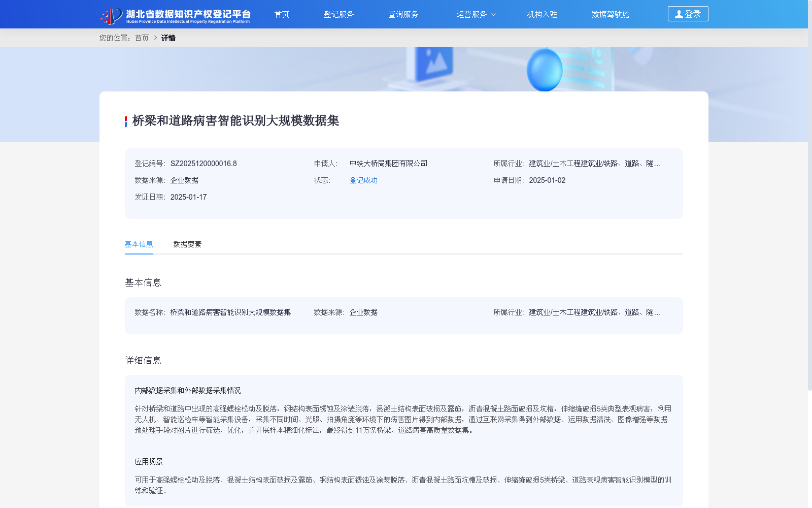Image resolution: width=812 pixels, height=508 pixels.
Task: Click the 所属行业 value in 基本信息 section
Action: 595,312
